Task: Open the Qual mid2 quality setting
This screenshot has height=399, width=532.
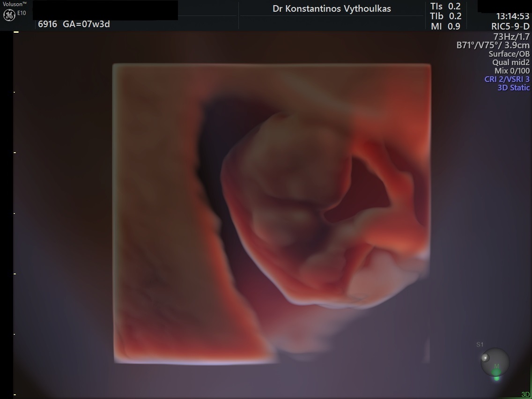Action: click(511, 62)
